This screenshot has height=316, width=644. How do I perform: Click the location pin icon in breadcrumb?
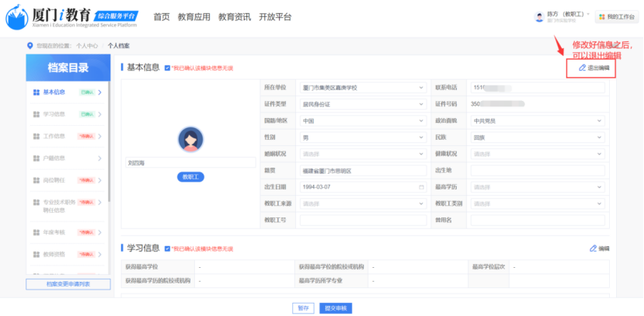pos(30,46)
